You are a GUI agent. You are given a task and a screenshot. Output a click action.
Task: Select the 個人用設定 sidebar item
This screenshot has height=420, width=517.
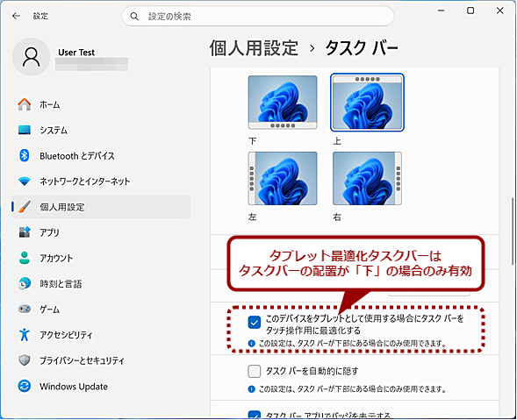pyautogui.click(x=101, y=207)
